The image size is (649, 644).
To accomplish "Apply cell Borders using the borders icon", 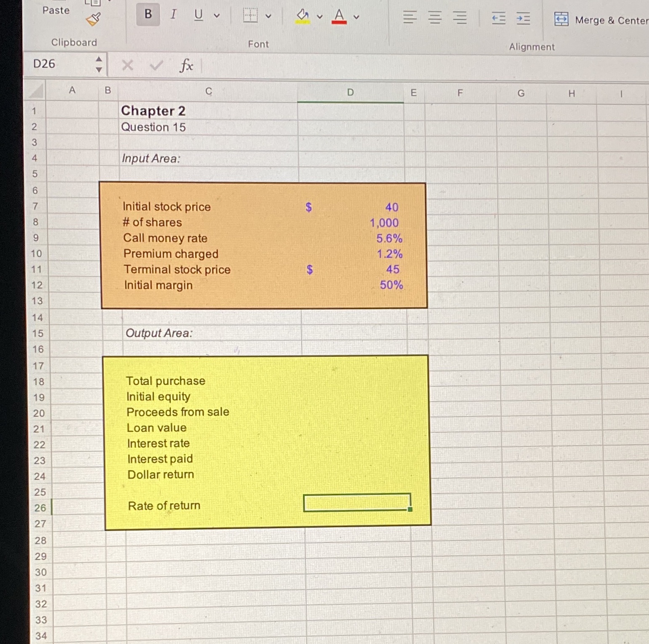I will (250, 16).
